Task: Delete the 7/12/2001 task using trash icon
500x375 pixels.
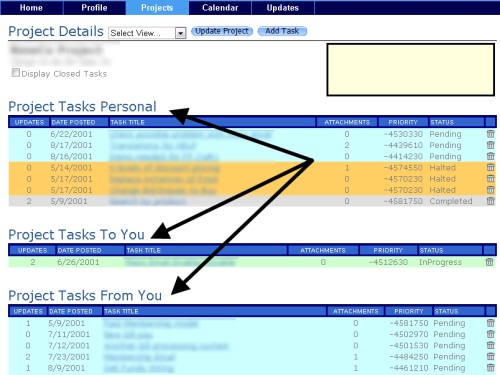Action: [x=490, y=345]
